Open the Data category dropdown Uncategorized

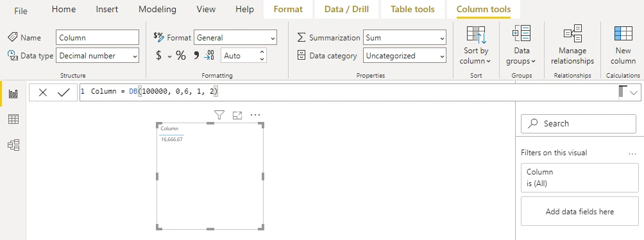pyautogui.click(x=405, y=55)
